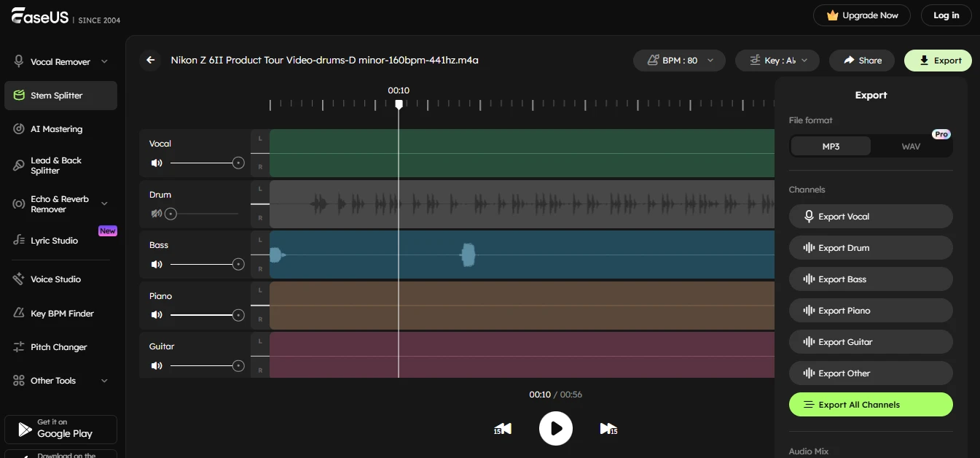Select the Voice Studio tool

(55, 279)
